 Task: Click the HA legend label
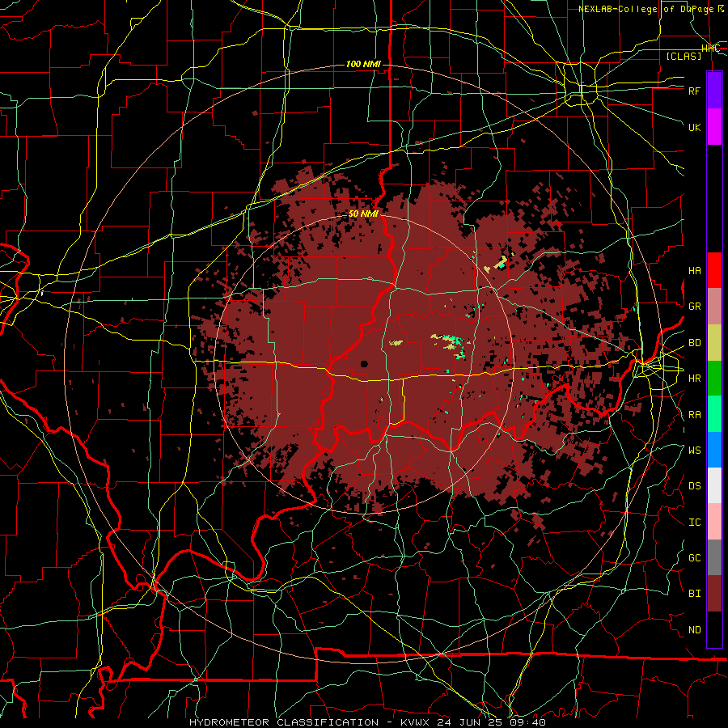click(x=694, y=271)
